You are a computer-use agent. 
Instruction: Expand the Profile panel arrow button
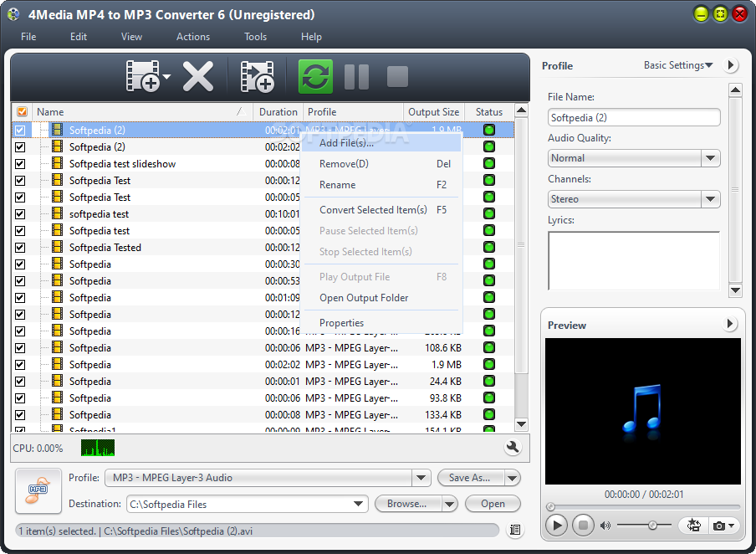point(730,64)
